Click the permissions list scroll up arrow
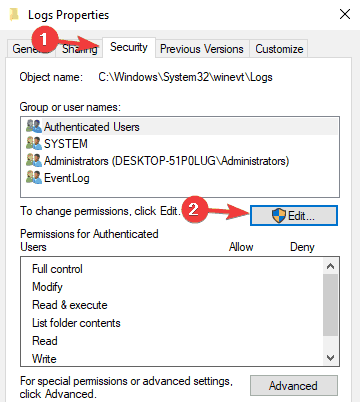 click(x=330, y=266)
